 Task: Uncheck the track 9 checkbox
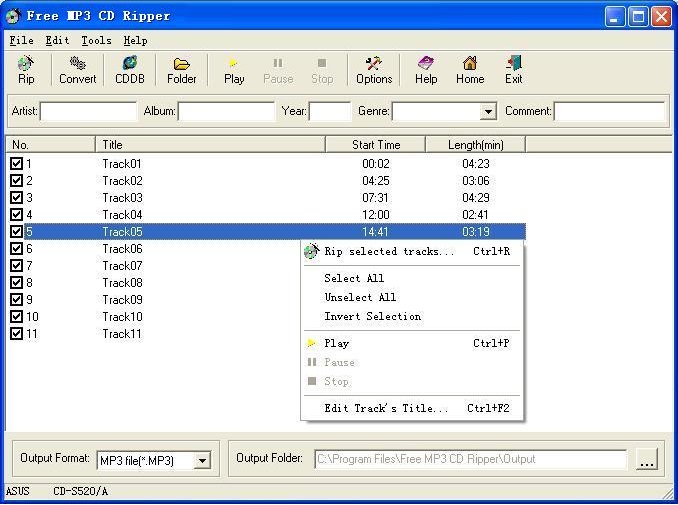coord(16,300)
